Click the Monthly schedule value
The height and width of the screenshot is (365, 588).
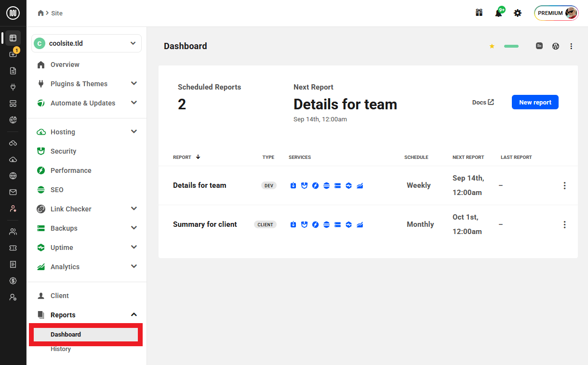click(x=420, y=224)
